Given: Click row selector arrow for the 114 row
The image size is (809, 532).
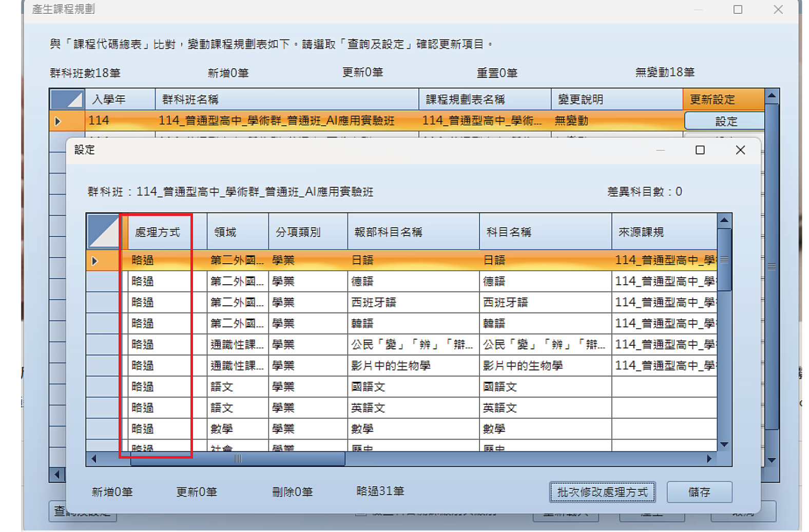Looking at the screenshot, I should (58, 121).
